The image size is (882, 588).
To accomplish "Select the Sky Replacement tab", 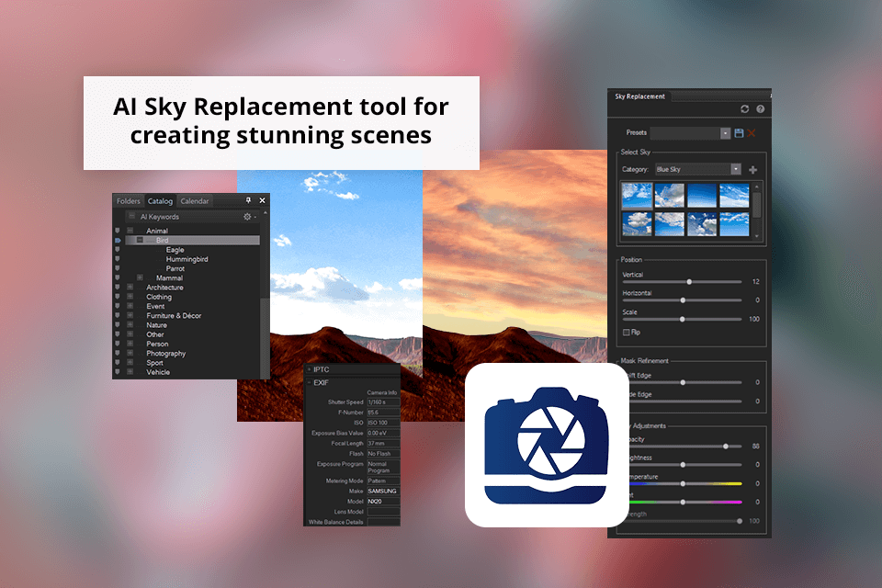I will (639, 96).
